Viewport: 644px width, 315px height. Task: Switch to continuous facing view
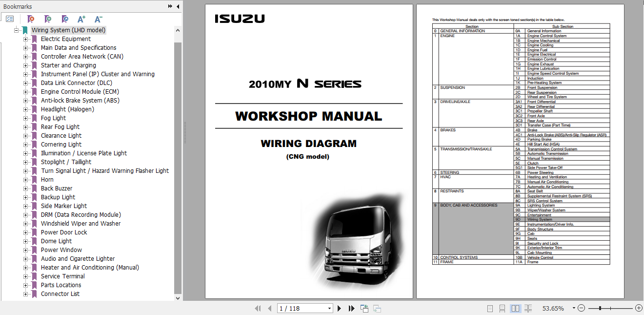click(x=528, y=308)
